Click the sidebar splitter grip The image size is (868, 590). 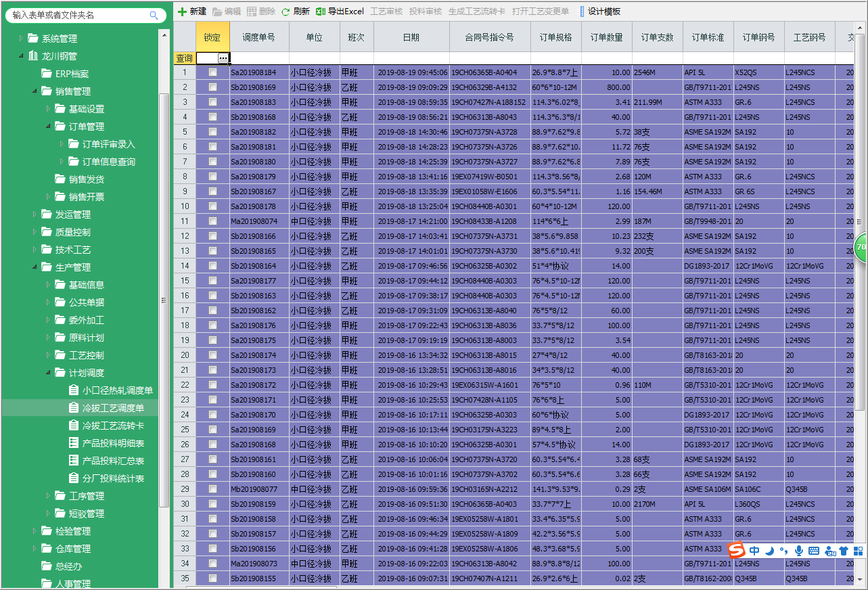tap(163, 300)
